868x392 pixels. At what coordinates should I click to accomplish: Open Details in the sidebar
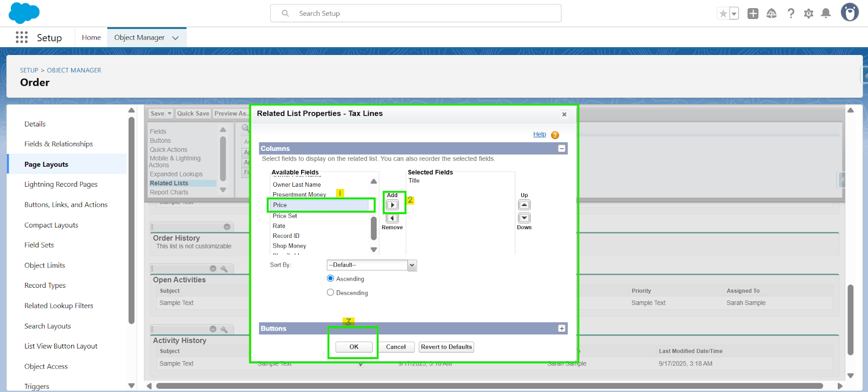35,124
